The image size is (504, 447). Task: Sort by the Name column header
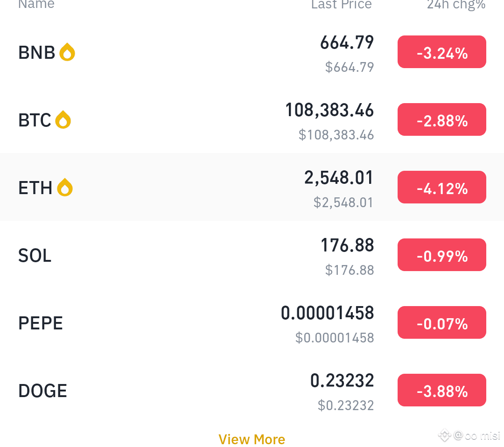36,4
